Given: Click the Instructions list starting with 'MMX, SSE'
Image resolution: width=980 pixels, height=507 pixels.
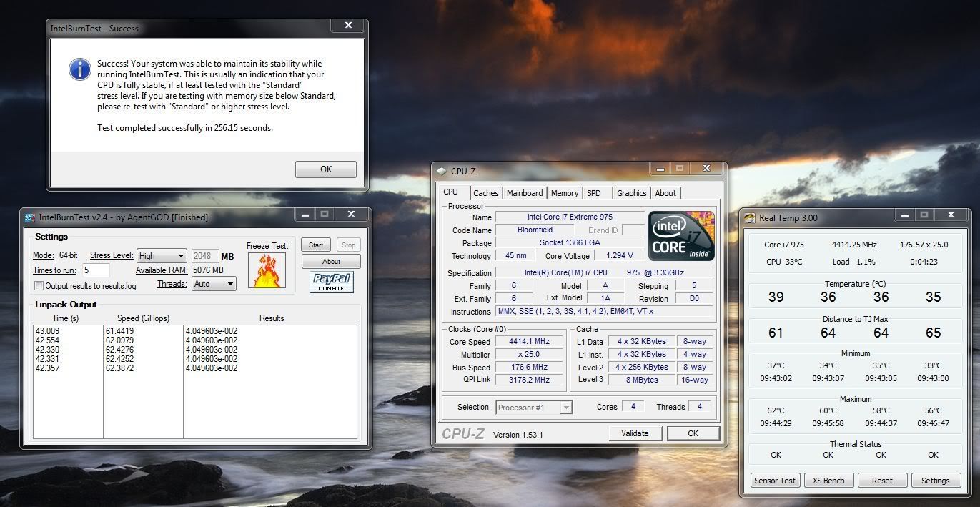Looking at the screenshot, I should point(604,312).
